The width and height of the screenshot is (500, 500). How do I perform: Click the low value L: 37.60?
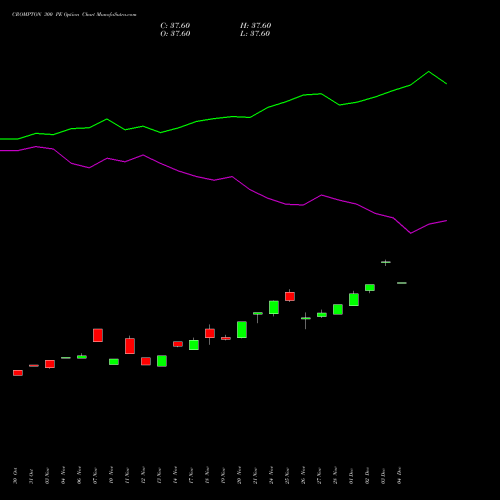pyautogui.click(x=255, y=34)
